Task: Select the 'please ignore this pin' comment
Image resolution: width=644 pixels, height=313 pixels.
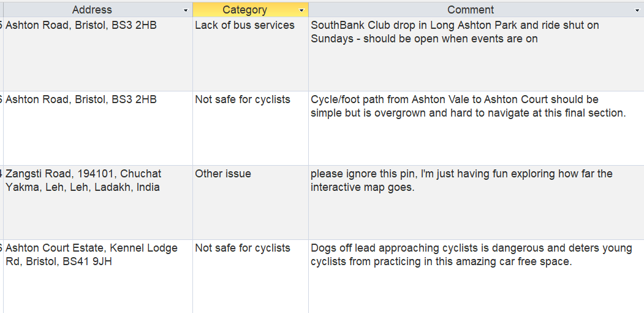Action: tap(461, 181)
